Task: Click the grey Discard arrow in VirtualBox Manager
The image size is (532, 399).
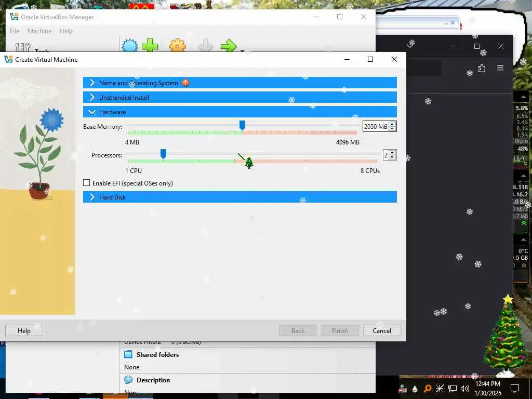Action: click(205, 45)
